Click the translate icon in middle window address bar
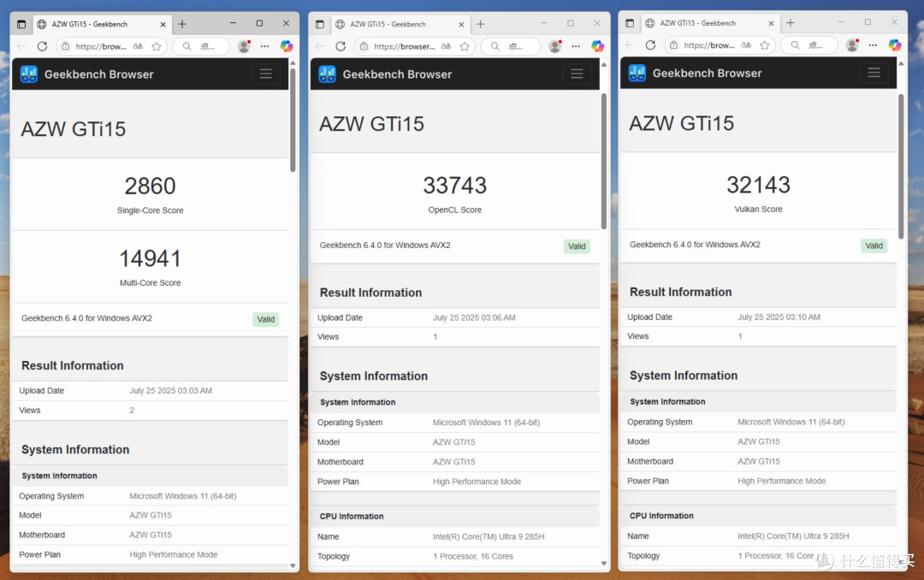 [x=446, y=46]
